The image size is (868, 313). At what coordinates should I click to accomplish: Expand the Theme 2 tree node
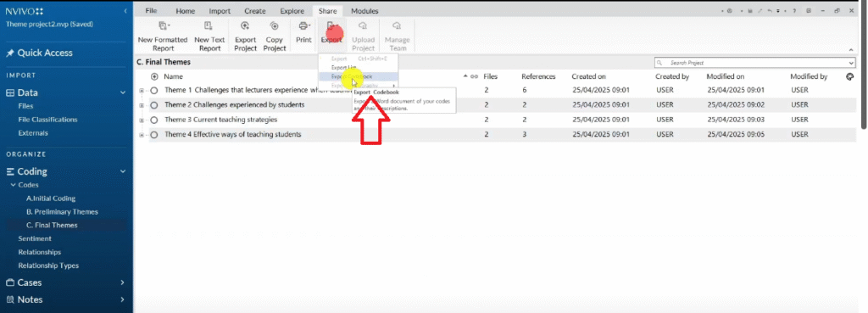coord(142,105)
